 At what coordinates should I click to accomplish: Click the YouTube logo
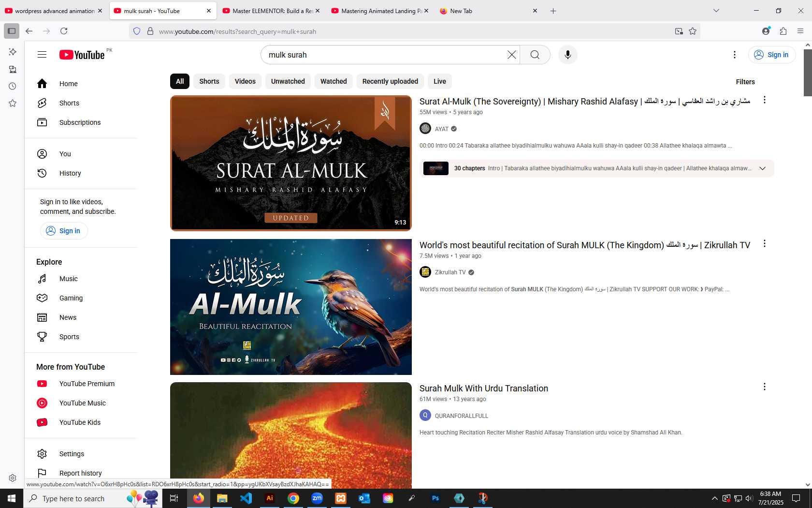[x=82, y=55]
